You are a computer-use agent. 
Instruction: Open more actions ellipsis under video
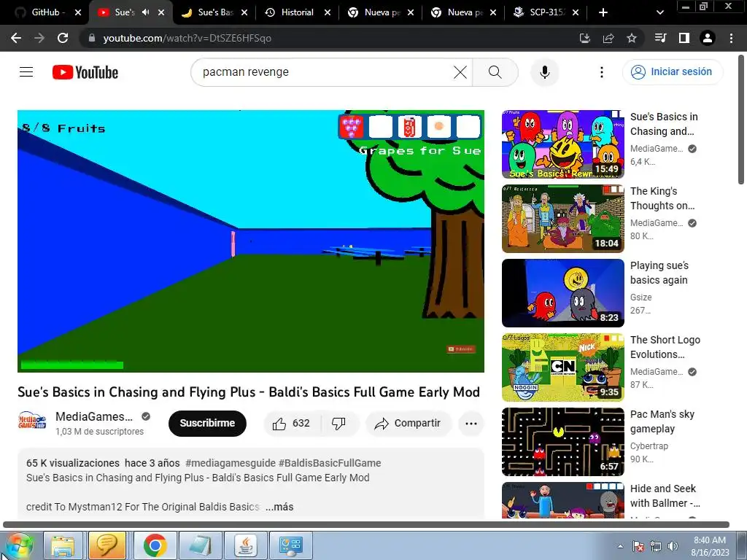[471, 424]
